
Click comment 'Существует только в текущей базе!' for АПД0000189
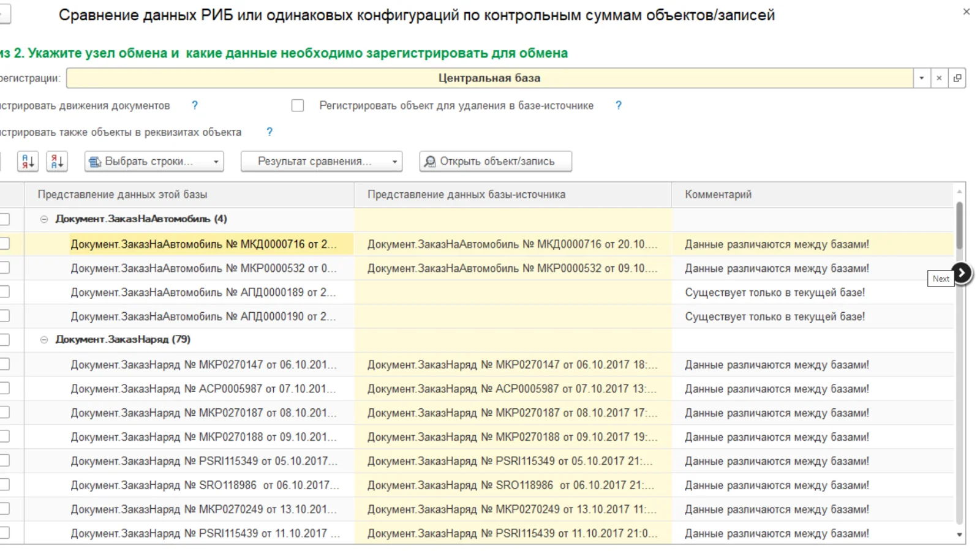click(775, 293)
